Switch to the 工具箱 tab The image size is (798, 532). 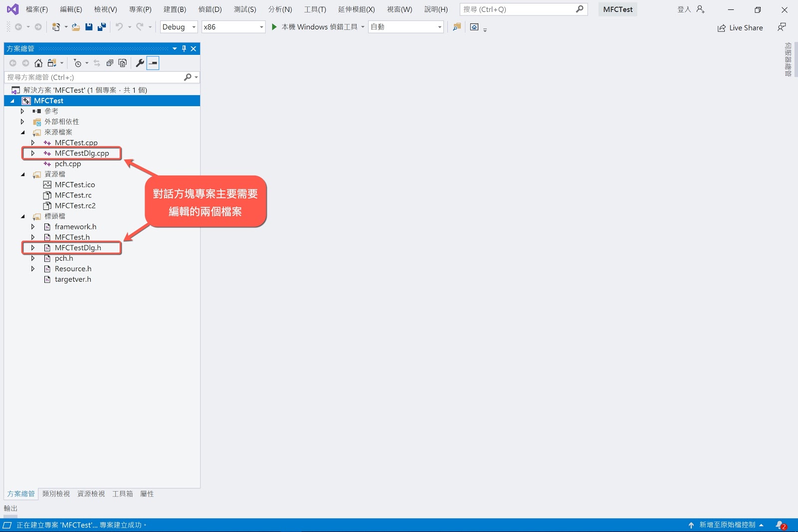122,494
